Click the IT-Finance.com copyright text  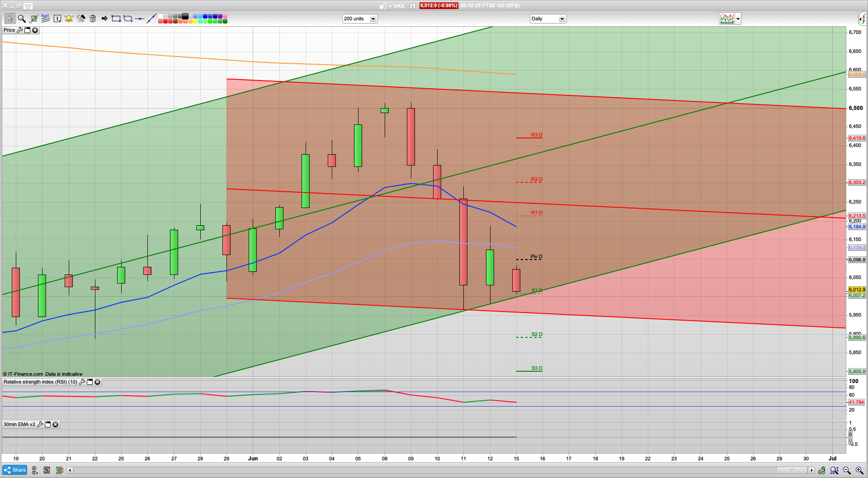23,374
